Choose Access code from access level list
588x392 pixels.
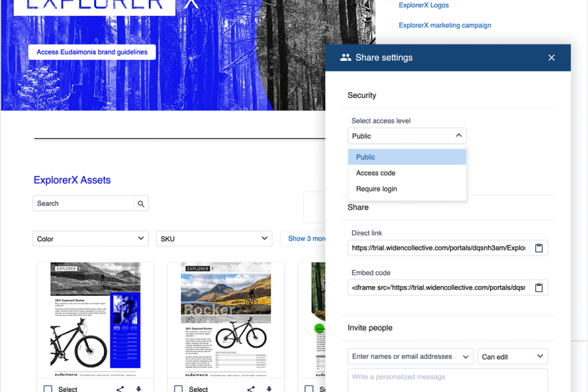coord(376,173)
